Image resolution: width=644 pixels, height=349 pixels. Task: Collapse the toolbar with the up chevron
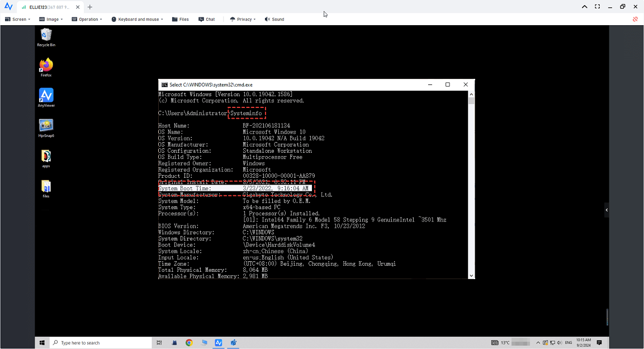click(584, 7)
